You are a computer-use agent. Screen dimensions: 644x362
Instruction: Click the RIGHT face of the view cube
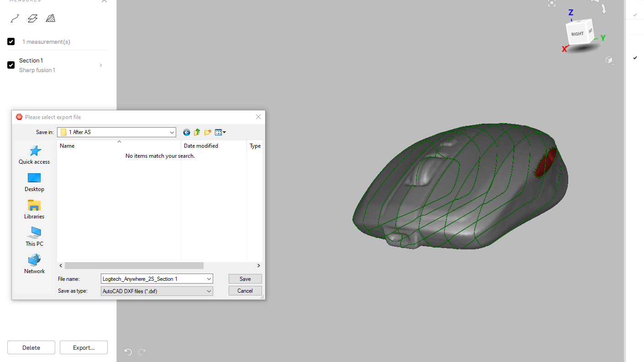pos(577,34)
